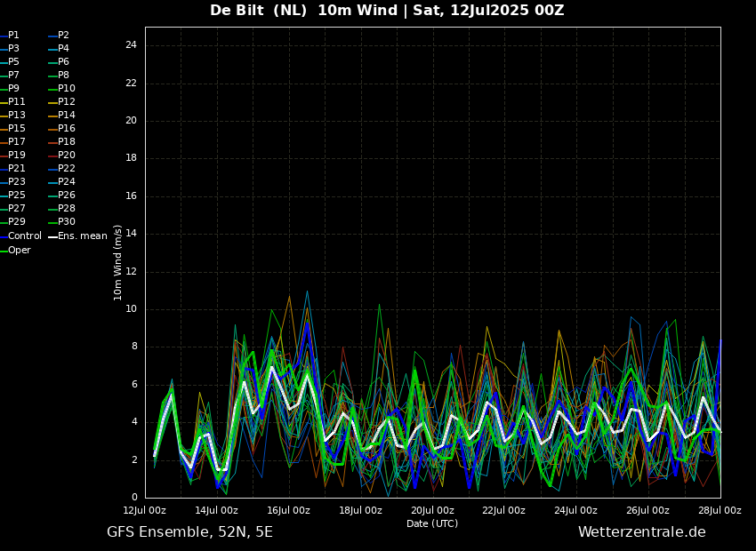This screenshot has width=756, height=551.
Task: Click the De Bilt 10m Wind chart title
Action: click(x=387, y=11)
